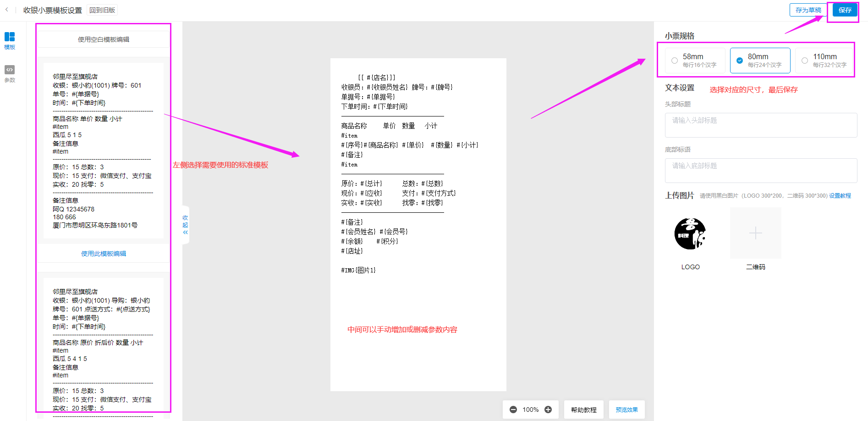Viewport: 868px width, 421px height.
Task: Click the uploaded LOGO image
Action: pyautogui.click(x=690, y=233)
